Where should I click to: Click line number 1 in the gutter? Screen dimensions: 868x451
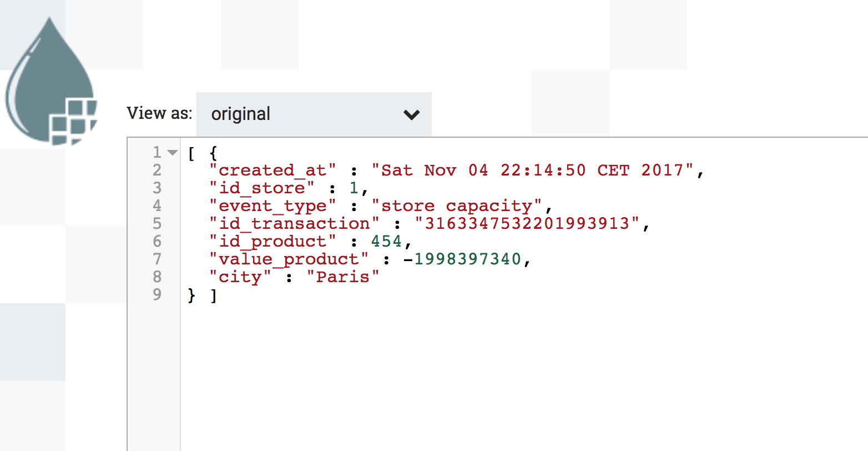[157, 152]
